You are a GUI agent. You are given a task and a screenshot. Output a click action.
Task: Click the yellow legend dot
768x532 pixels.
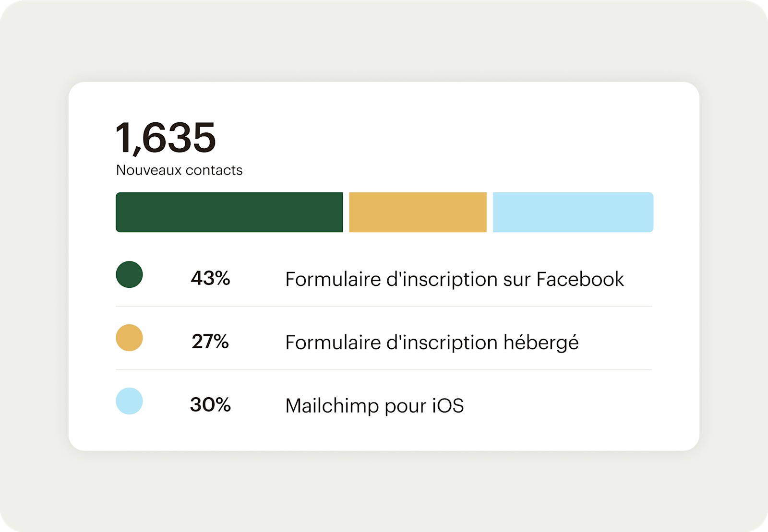(x=129, y=338)
